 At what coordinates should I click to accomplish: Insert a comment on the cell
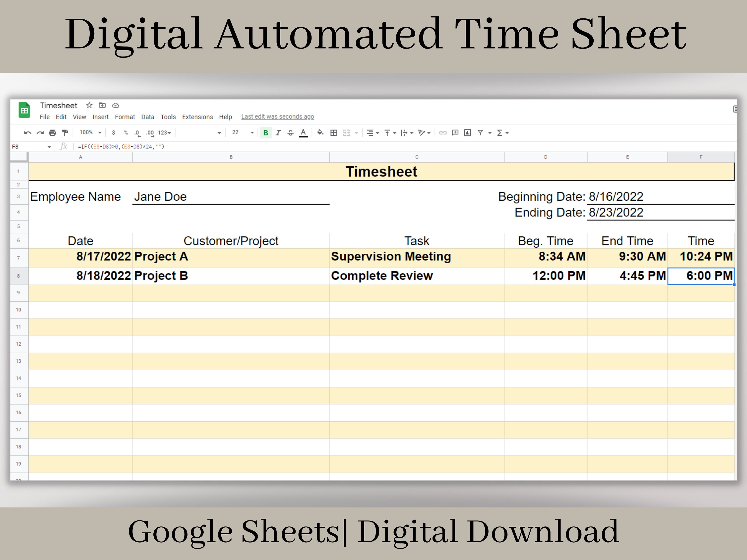(455, 133)
